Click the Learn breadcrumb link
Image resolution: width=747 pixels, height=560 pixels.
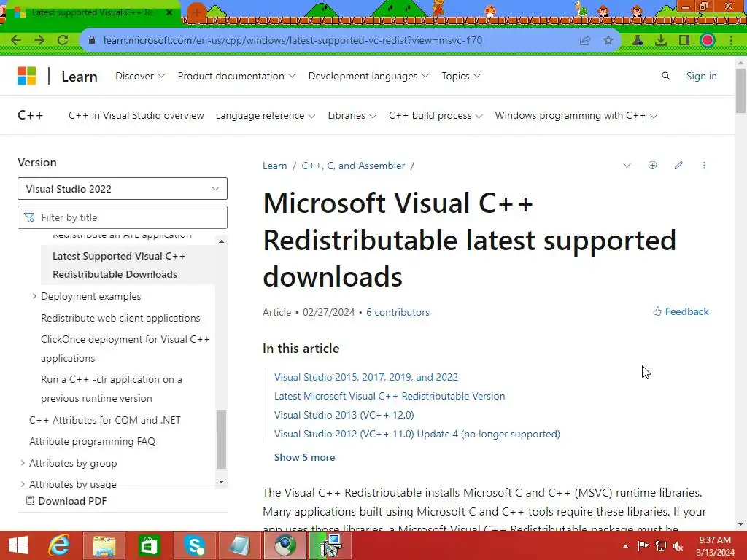[x=275, y=166]
